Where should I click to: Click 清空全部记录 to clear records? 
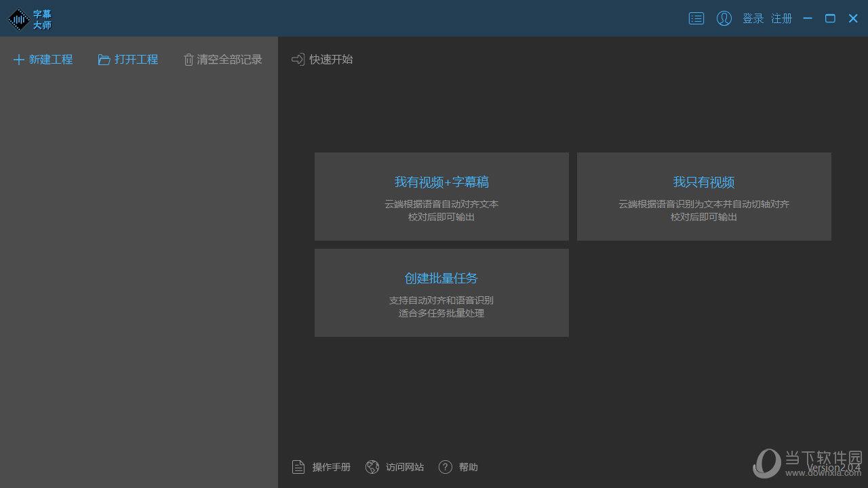222,60
